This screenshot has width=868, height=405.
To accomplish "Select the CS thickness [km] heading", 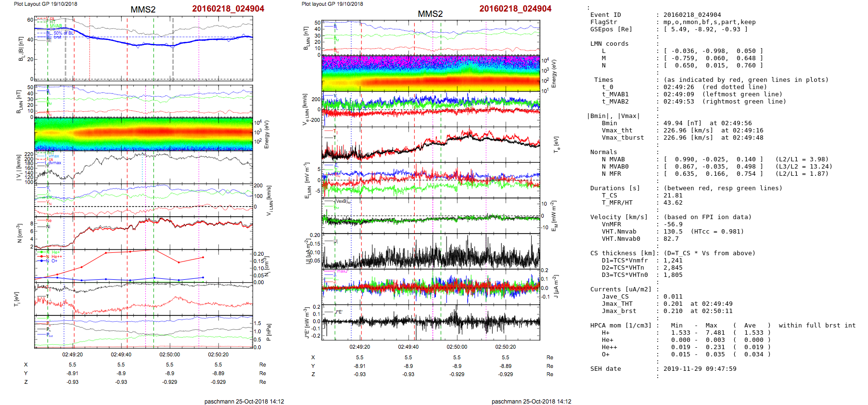I will (x=623, y=253).
